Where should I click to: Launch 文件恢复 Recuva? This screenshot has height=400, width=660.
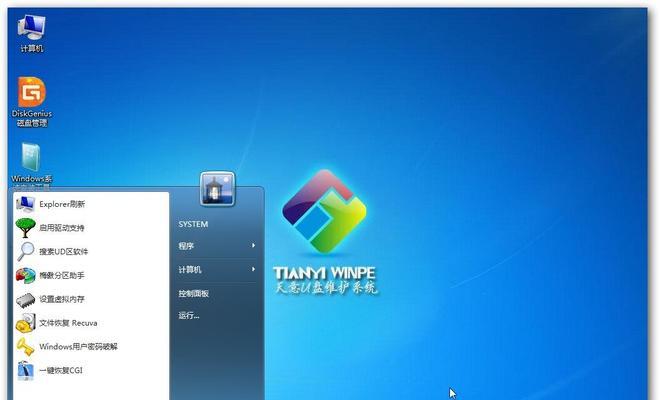91,323
